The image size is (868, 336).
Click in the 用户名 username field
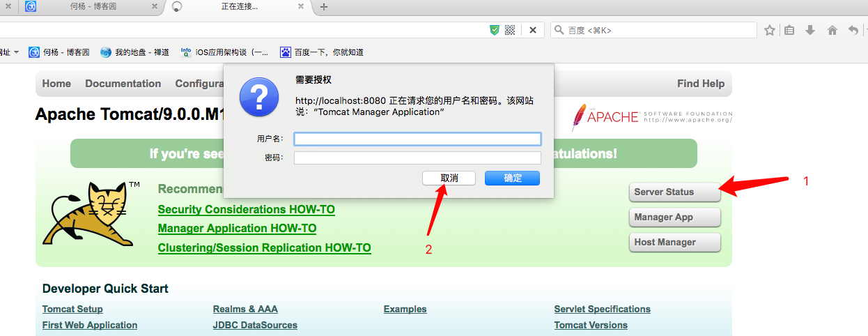pos(417,139)
